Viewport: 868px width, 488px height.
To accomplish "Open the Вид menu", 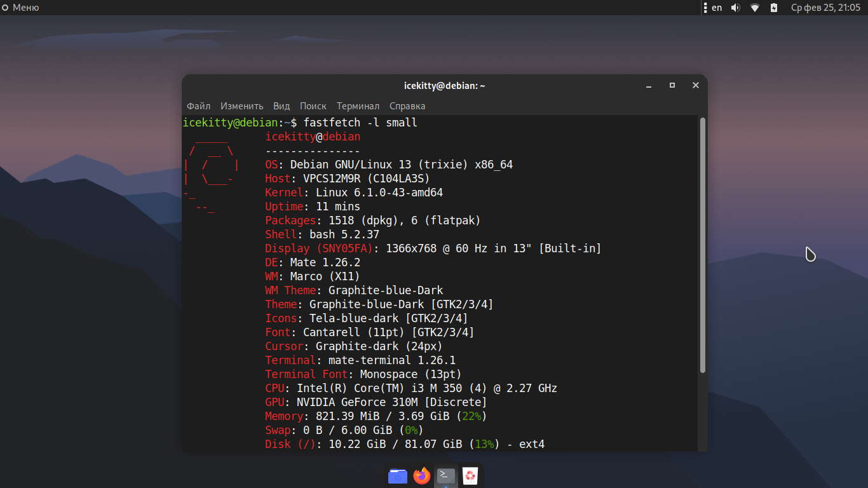I will [281, 106].
